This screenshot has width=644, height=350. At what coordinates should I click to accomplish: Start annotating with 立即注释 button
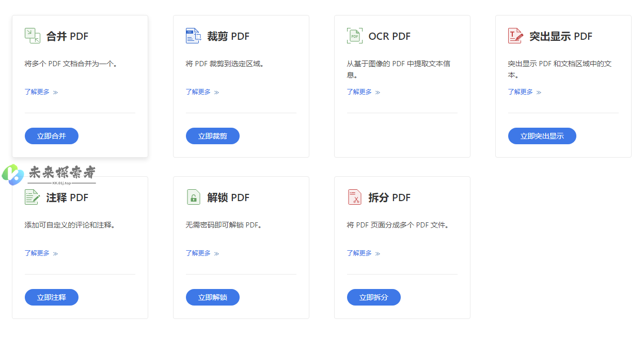click(x=52, y=297)
